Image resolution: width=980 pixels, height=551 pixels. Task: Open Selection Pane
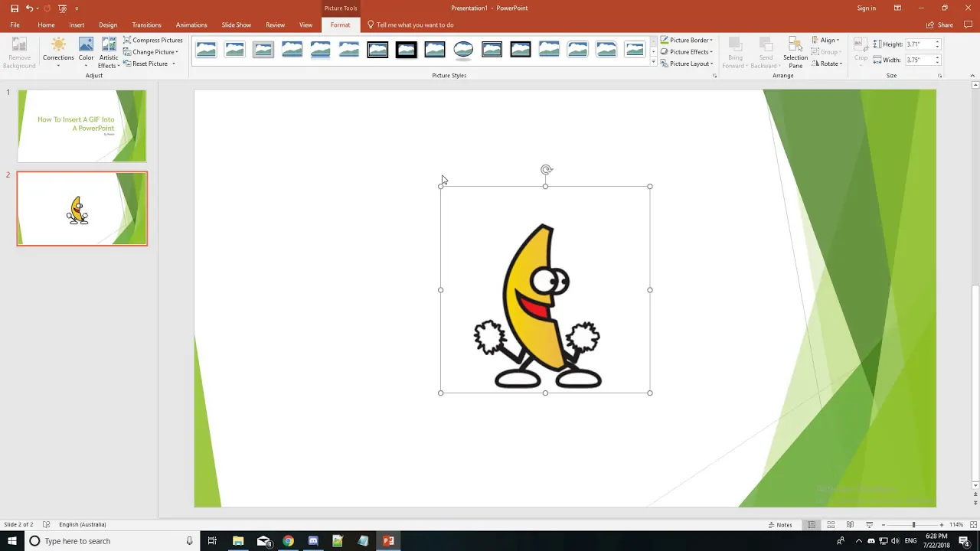click(795, 52)
